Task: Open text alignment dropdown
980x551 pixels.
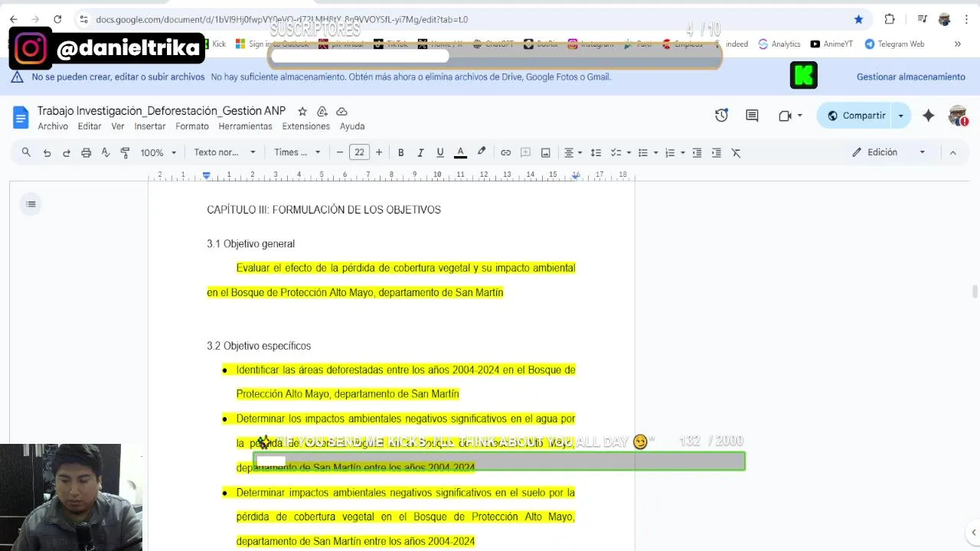Action: [573, 152]
